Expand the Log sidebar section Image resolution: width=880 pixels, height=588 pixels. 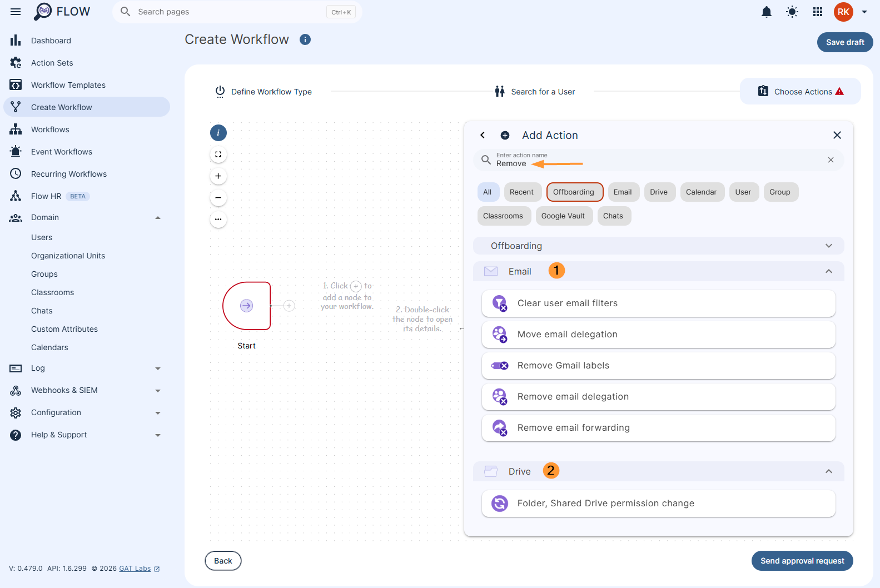click(x=87, y=368)
